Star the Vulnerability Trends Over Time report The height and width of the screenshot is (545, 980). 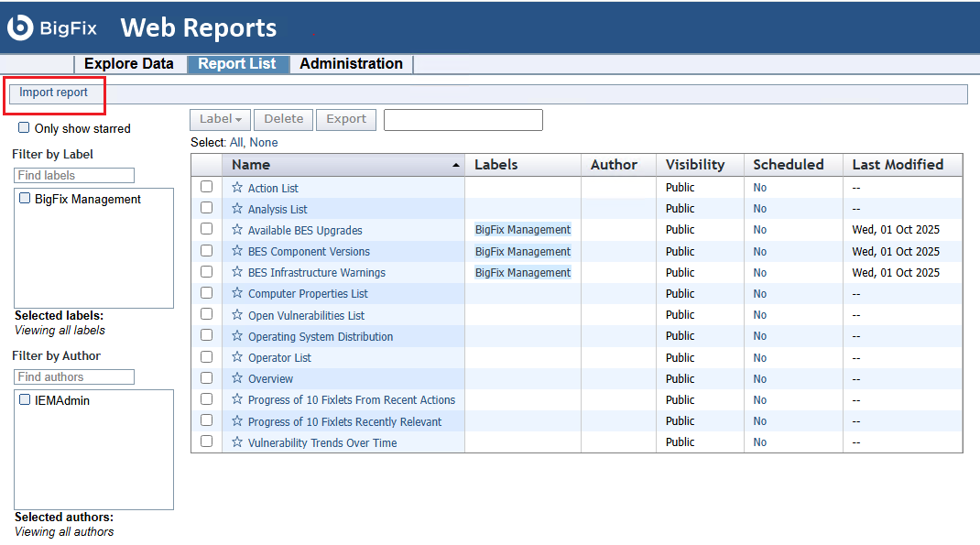pos(237,442)
